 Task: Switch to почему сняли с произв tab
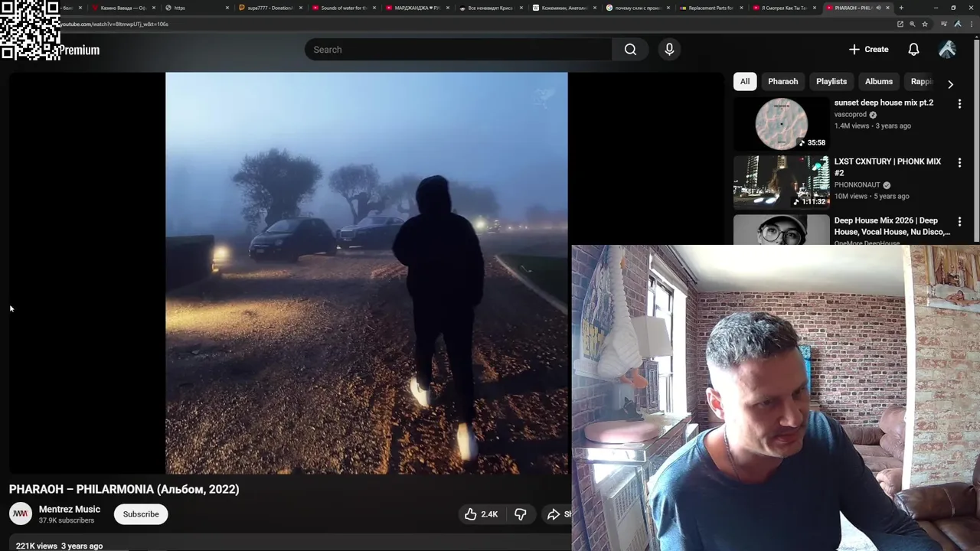pyautogui.click(x=637, y=8)
